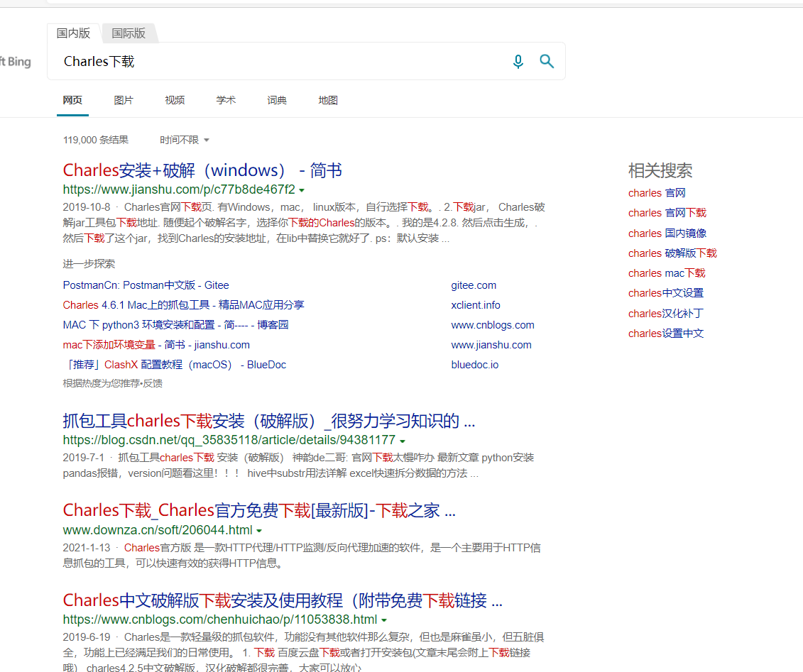Open Charles下载_Charles官方免费下载 下载之家 result
803x672 pixels.
(x=259, y=510)
